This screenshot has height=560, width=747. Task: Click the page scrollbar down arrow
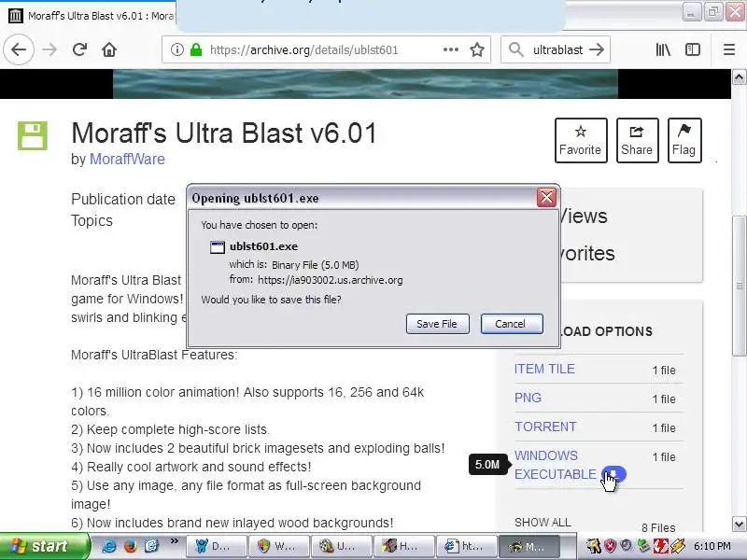coord(739,524)
